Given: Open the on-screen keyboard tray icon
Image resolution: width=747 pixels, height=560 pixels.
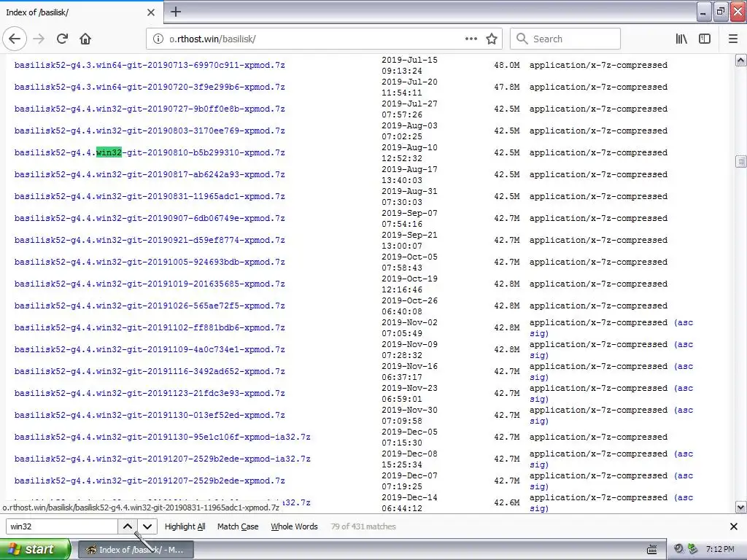Looking at the screenshot, I should (x=651, y=550).
